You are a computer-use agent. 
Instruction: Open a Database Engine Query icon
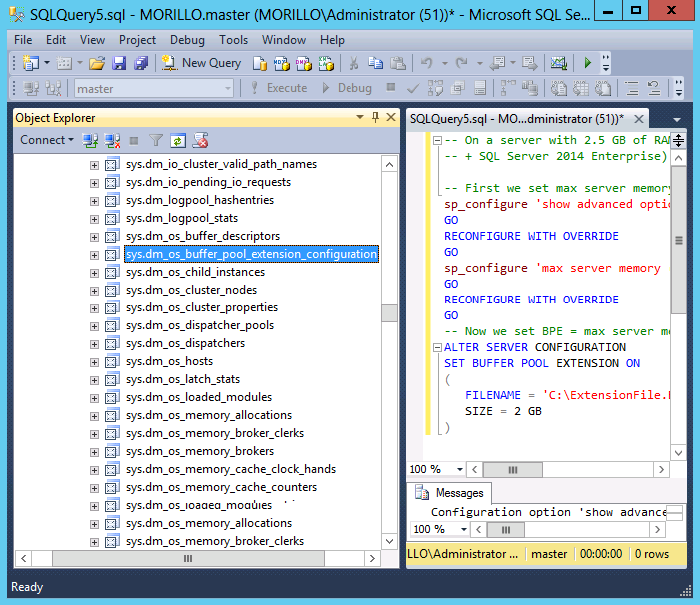pos(260,63)
